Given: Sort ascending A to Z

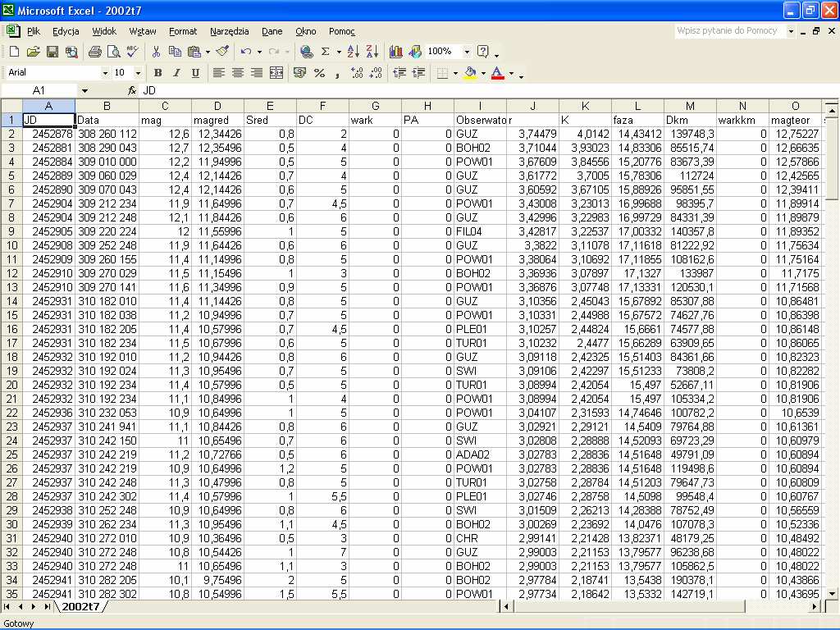Looking at the screenshot, I should [353, 52].
